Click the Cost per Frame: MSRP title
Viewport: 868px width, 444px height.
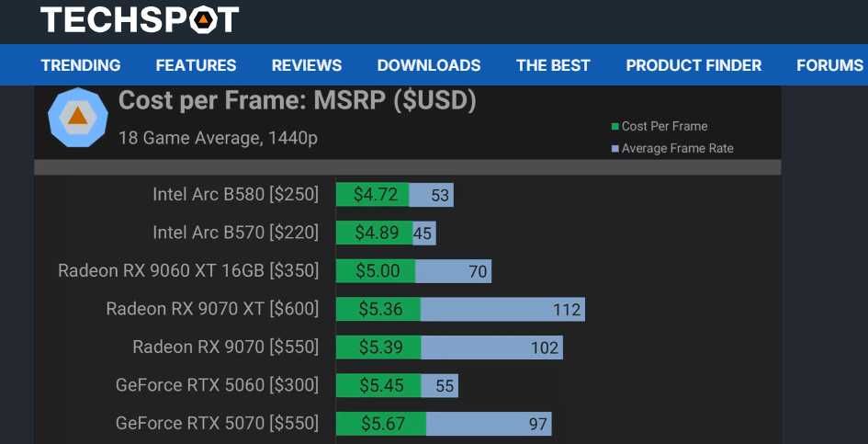[298, 101]
